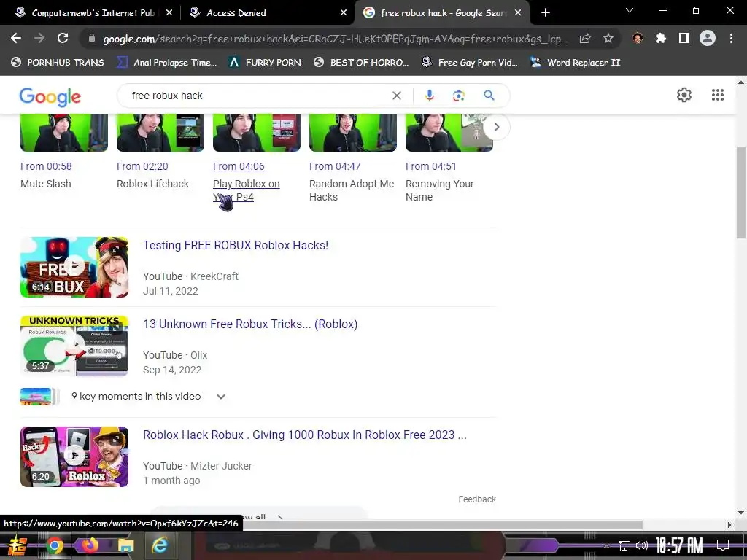Open the notification center icon

(x=723, y=545)
